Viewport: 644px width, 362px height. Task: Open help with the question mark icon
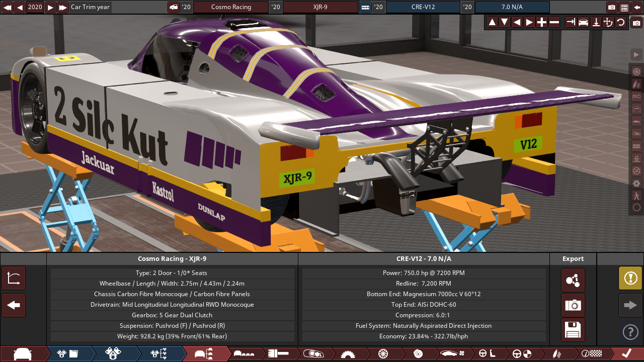pyautogui.click(x=630, y=332)
